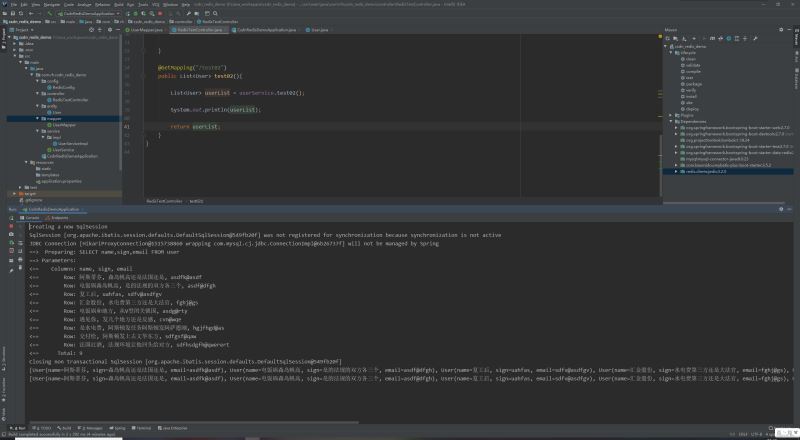Run the Maven package lifecycle goal
This screenshot has width=800, height=440.
click(692, 83)
